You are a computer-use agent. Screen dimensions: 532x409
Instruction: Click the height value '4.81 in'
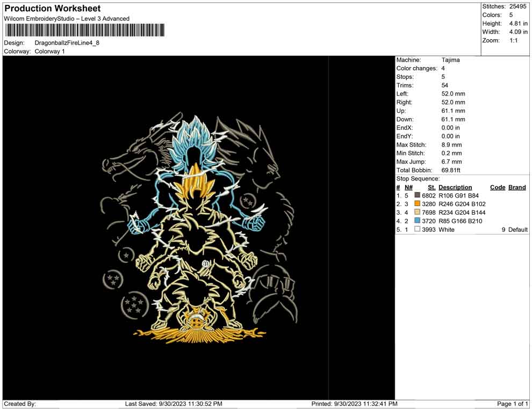[x=519, y=24]
